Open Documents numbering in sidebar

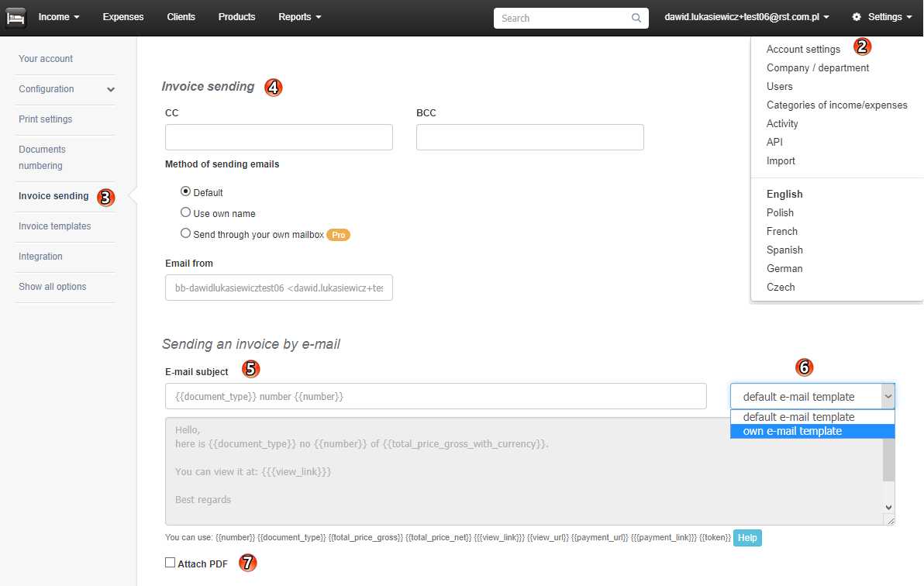[x=41, y=157]
